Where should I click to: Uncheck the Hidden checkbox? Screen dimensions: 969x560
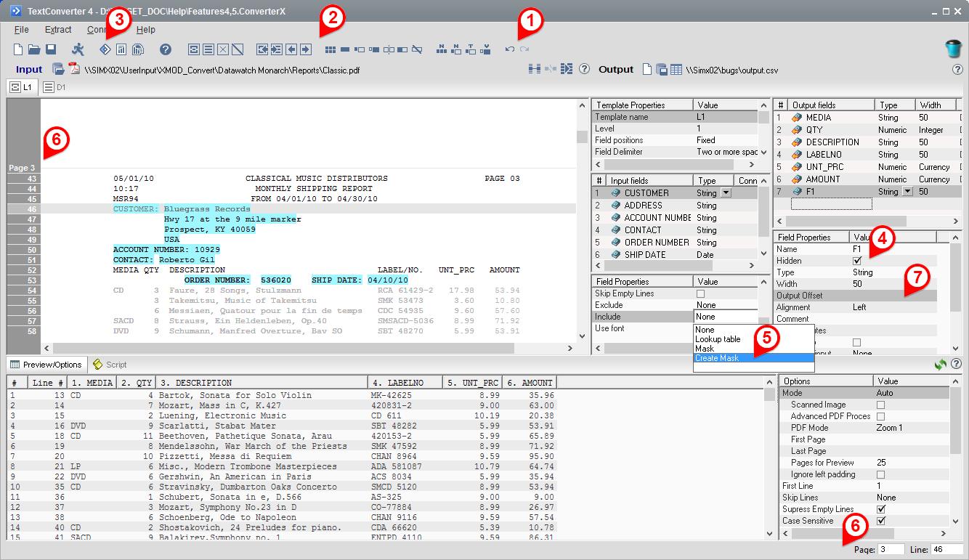pyautogui.click(x=857, y=260)
